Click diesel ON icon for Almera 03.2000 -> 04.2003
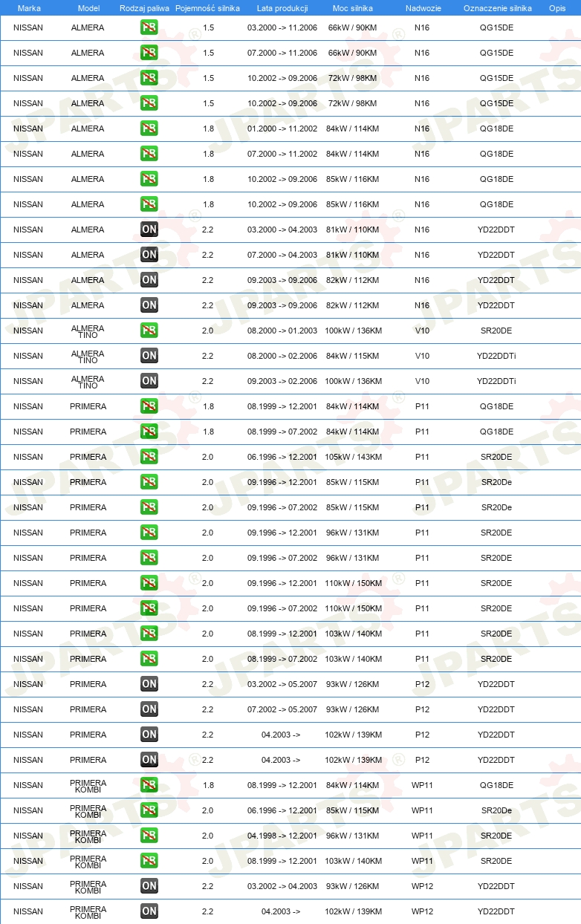This screenshot has width=581, height=924. 149,230
